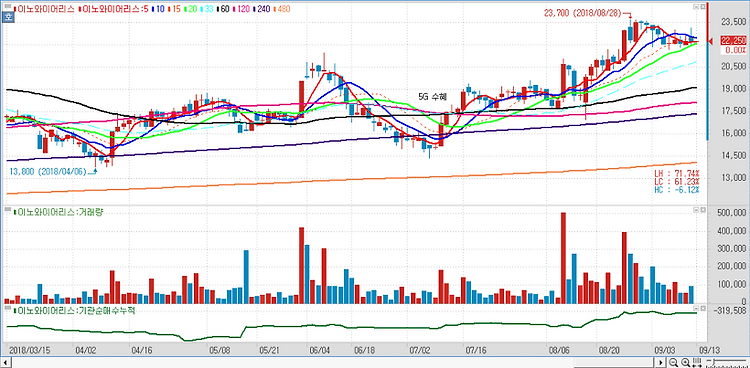This screenshot has width=750, height=368.
Task: Select the 33-day moving average legend
Action: [x=207, y=9]
